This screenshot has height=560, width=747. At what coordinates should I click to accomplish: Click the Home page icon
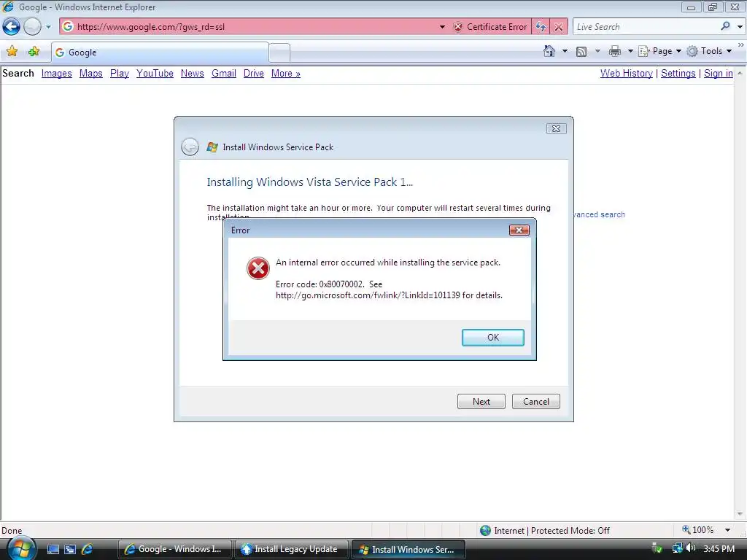pos(549,51)
